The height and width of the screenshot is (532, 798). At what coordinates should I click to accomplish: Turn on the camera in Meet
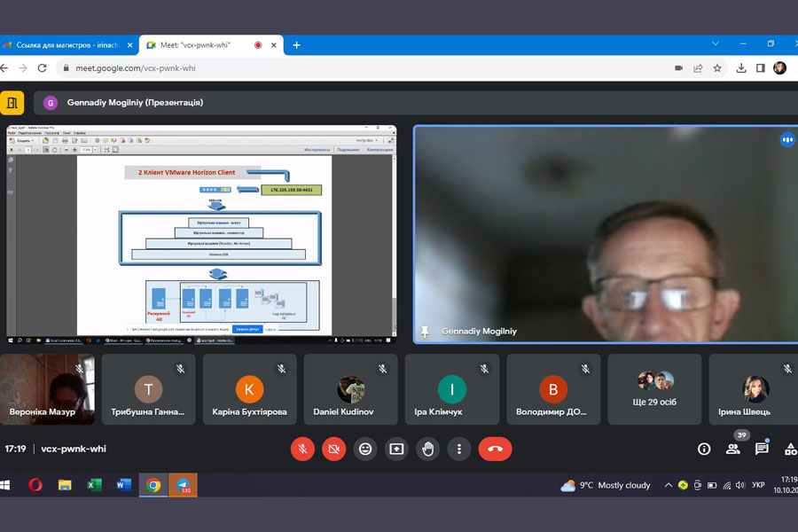334,449
